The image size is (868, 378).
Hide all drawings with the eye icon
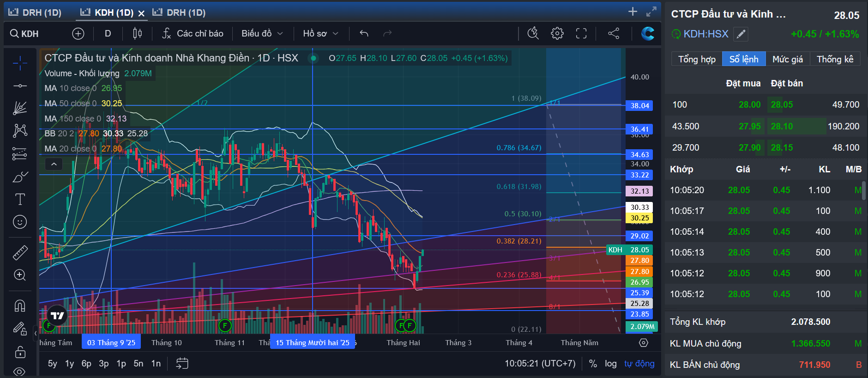pyautogui.click(x=20, y=371)
